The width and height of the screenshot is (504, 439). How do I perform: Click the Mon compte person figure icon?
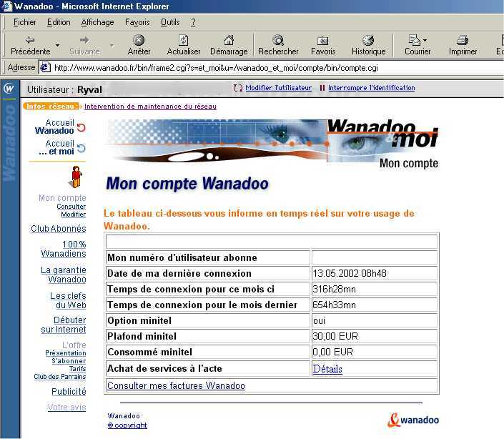click(x=76, y=177)
